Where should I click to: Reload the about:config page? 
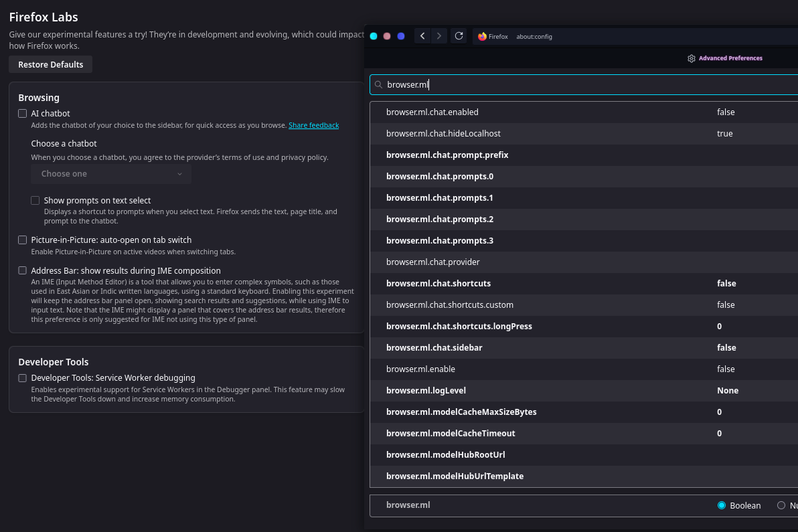pos(459,36)
